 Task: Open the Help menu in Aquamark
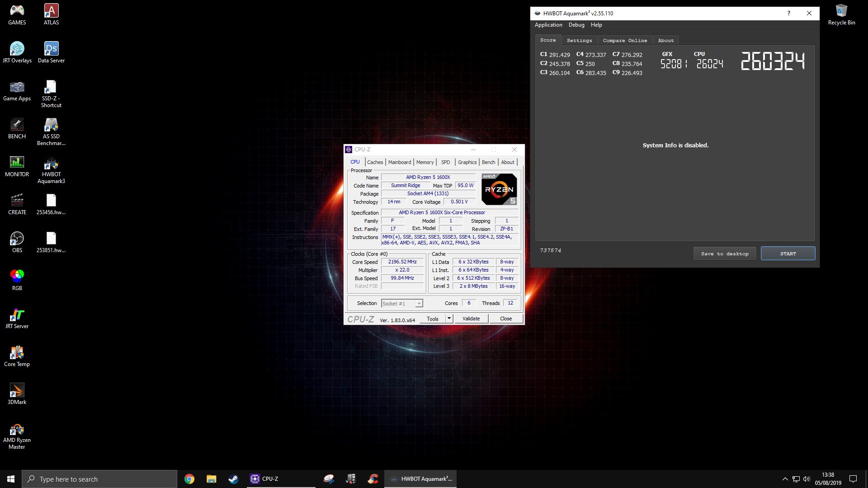click(596, 25)
